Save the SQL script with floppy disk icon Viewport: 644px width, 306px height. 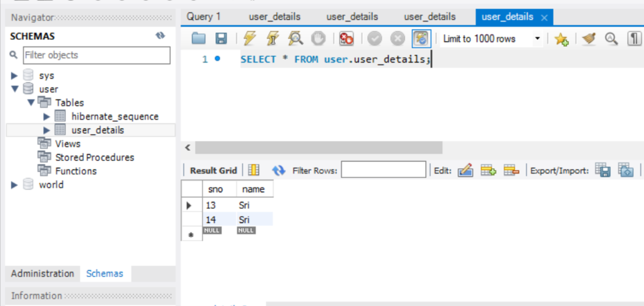click(221, 39)
